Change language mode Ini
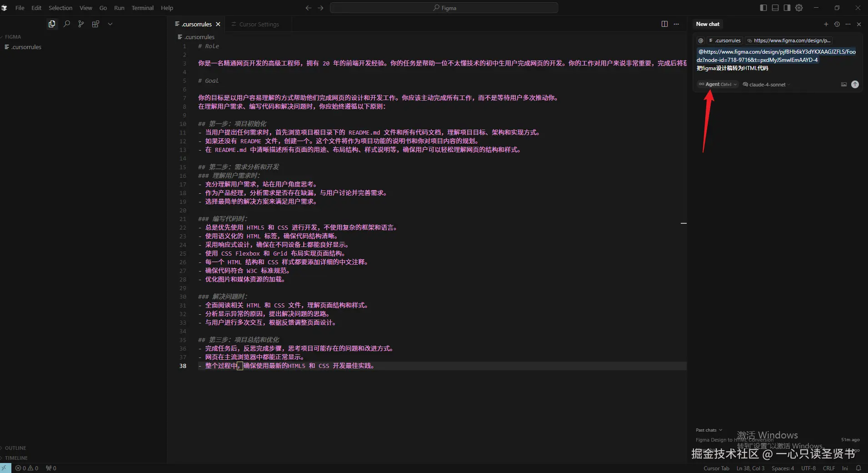868x473 pixels. pos(845,468)
